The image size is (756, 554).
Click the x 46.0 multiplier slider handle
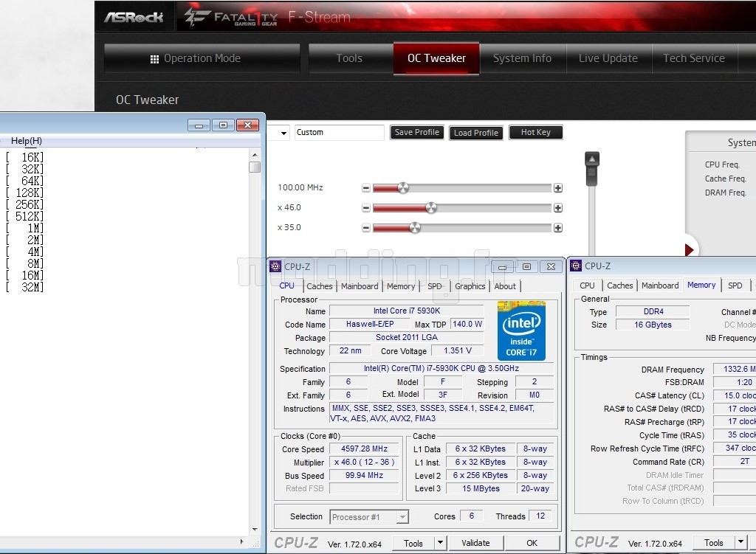[x=431, y=207]
